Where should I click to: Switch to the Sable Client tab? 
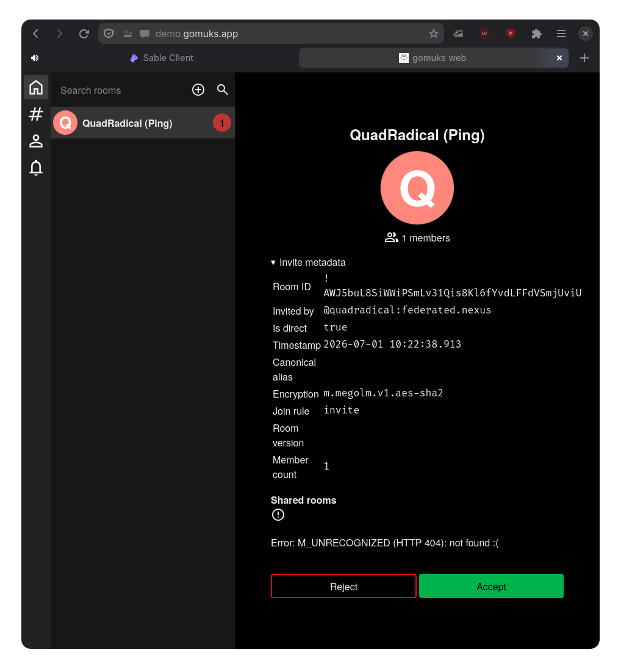point(162,58)
